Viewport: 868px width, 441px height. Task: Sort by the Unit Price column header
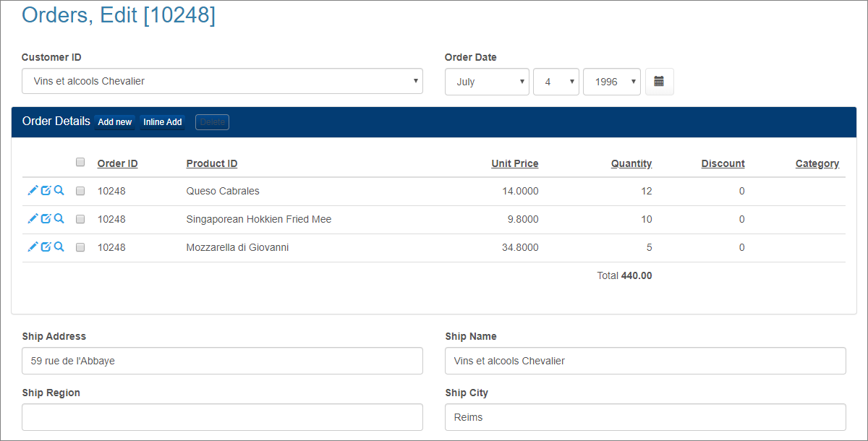514,163
